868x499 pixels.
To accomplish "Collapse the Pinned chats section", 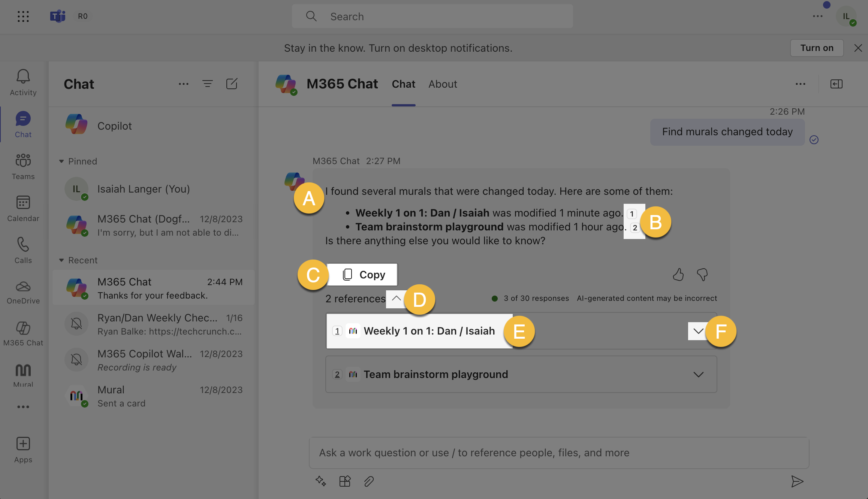I will point(61,161).
